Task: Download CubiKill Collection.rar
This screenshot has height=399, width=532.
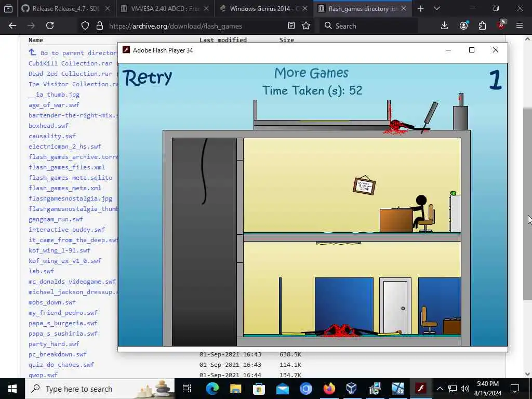Action: pos(70,63)
